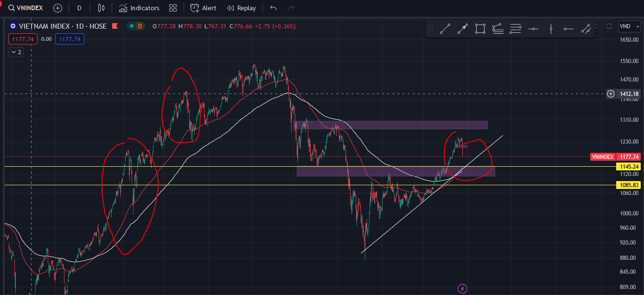Select the Fib levels lines tool
Viewport: 644px width, 295px height.
coord(516,29)
